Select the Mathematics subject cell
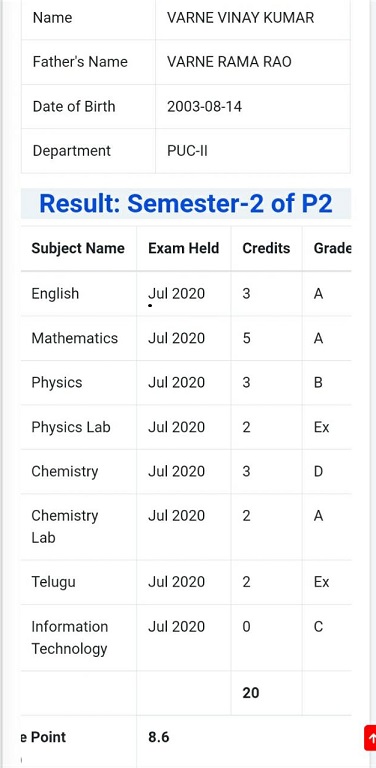This screenshot has width=376, height=768. pos(78,338)
